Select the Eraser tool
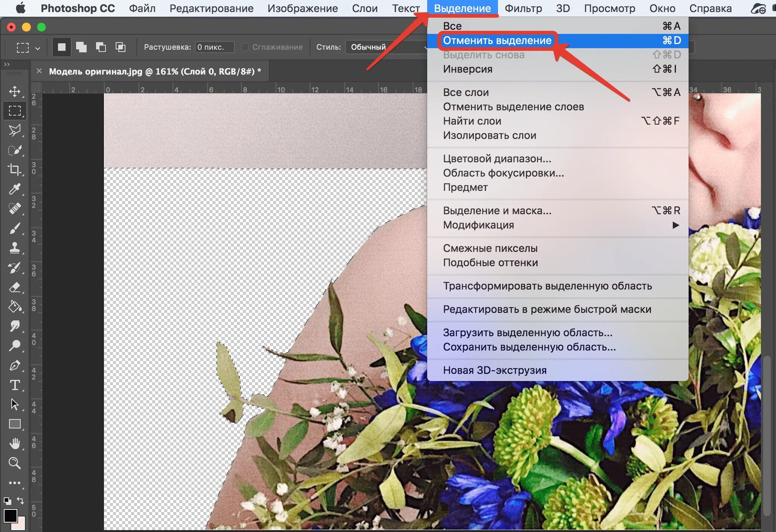This screenshot has height=532, width=776. [15, 287]
